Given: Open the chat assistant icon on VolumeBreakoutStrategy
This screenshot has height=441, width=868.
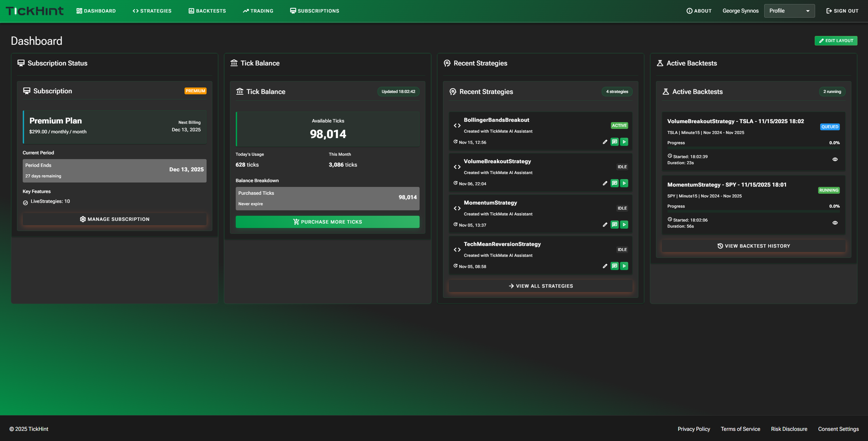Looking at the screenshot, I should 615,183.
